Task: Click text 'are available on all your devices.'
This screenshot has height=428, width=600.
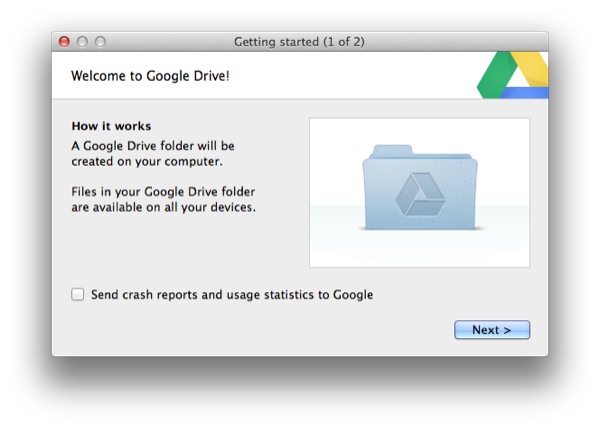Action: [164, 207]
